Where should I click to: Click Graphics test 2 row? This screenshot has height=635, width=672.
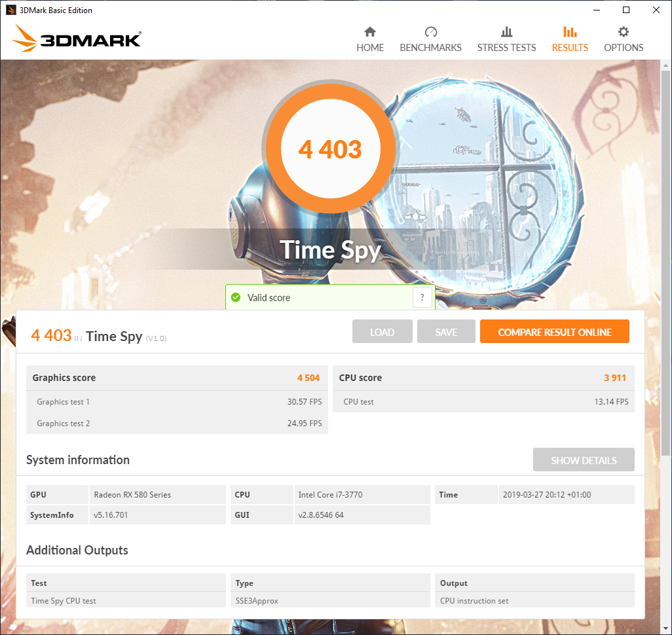pyautogui.click(x=177, y=424)
